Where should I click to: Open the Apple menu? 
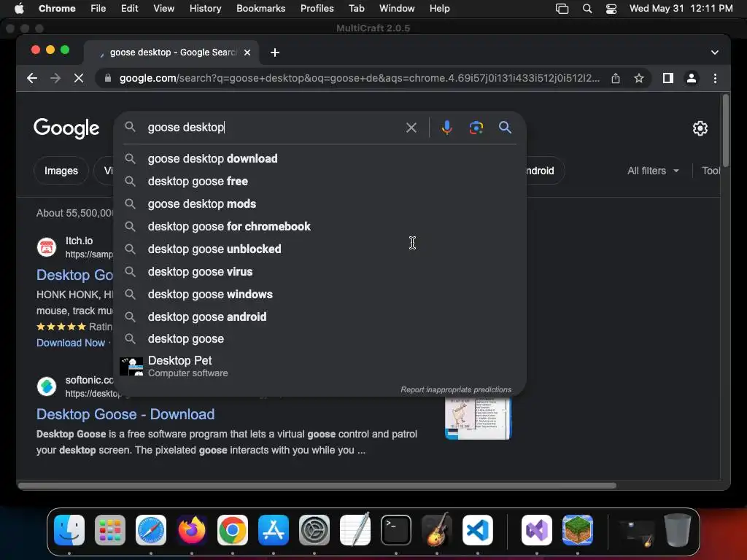pyautogui.click(x=19, y=8)
